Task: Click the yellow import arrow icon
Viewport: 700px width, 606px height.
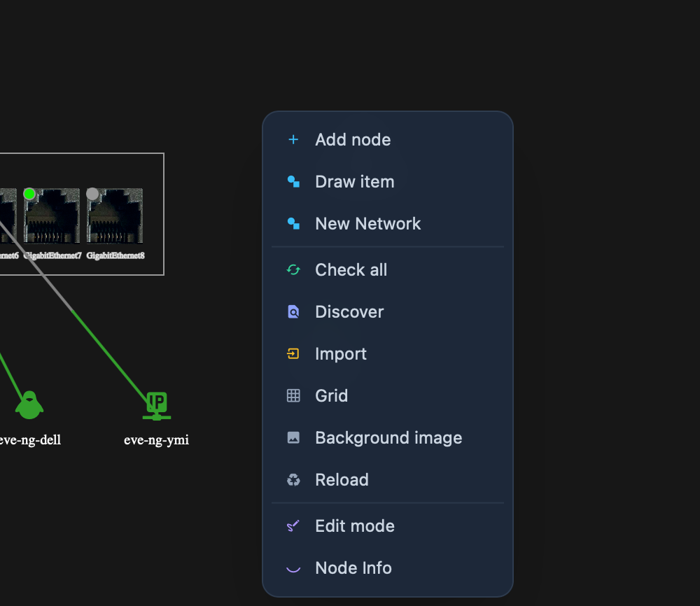Action: (x=293, y=353)
